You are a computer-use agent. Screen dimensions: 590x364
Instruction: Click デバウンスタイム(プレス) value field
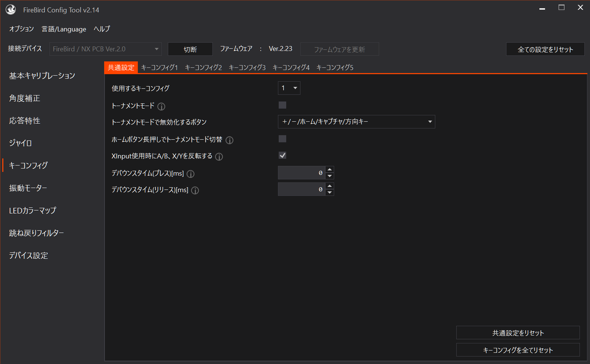pyautogui.click(x=301, y=173)
